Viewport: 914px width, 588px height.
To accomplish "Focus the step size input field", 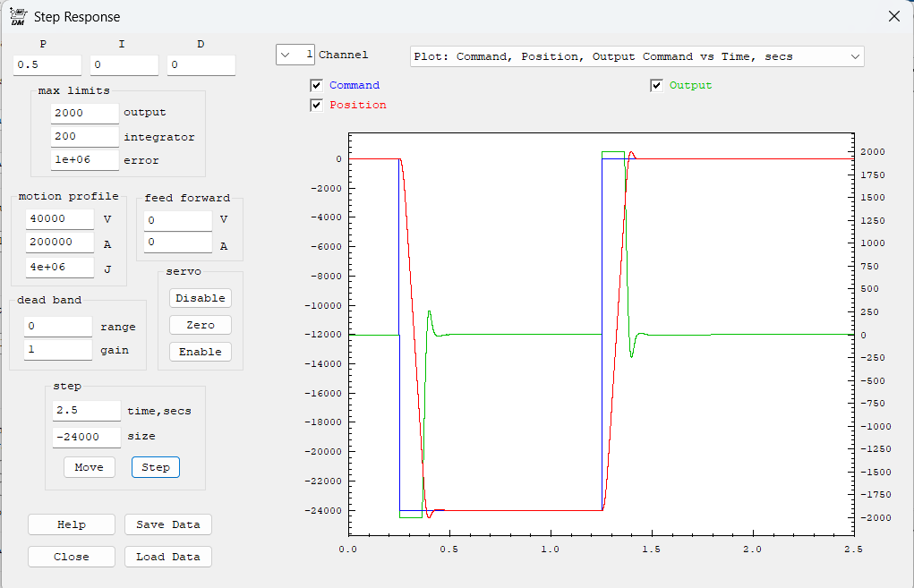I will pyautogui.click(x=86, y=437).
